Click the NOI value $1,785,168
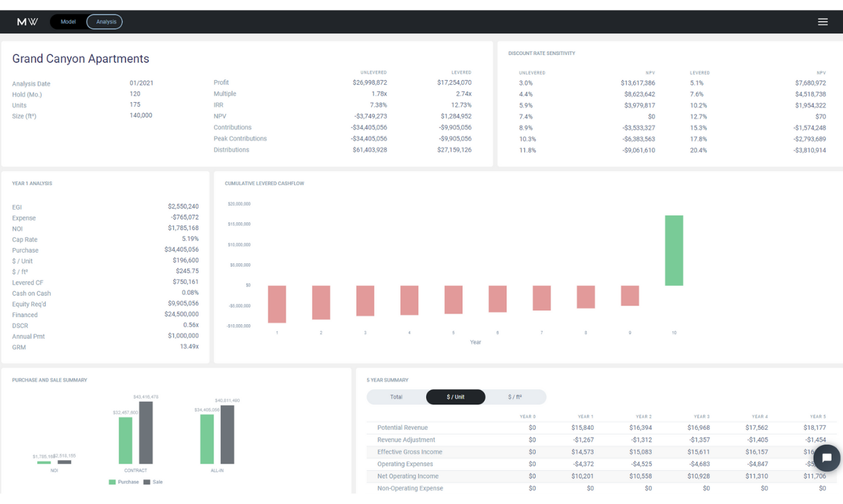 (183, 228)
